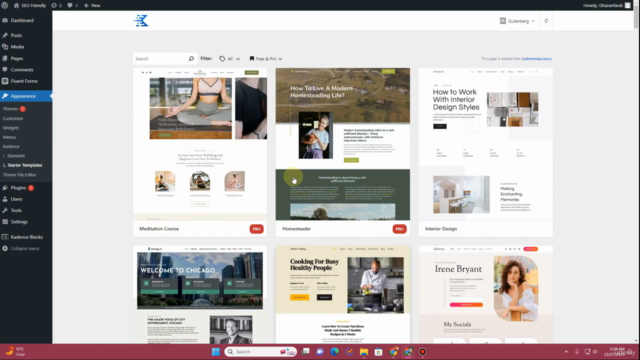Open Menus submenu item

(9, 137)
